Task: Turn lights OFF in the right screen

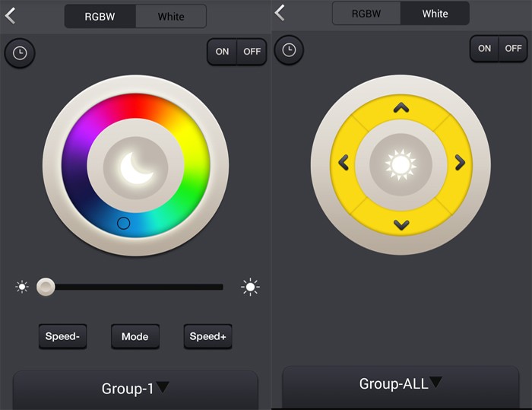Action: (514, 49)
